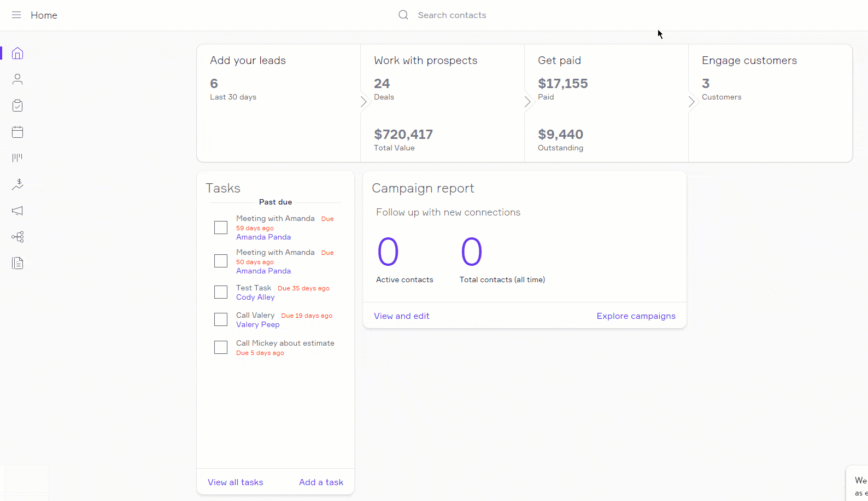Screen dimensions: 868x501
Task: Open the Cody Alley contact link
Action: [255, 298]
